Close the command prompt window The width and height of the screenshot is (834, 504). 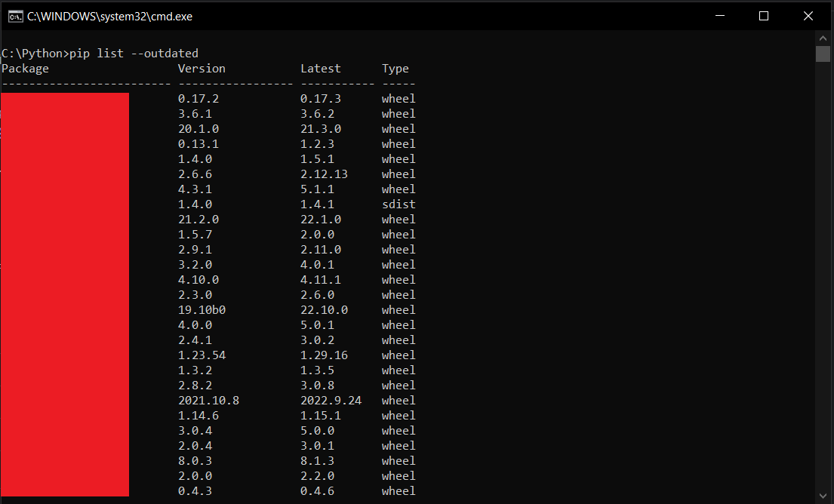click(x=808, y=16)
